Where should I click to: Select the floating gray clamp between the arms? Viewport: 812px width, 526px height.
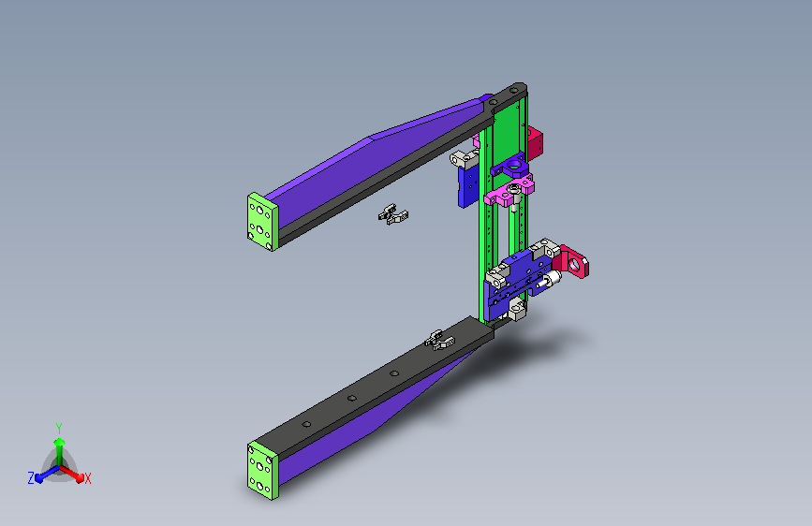(x=393, y=214)
